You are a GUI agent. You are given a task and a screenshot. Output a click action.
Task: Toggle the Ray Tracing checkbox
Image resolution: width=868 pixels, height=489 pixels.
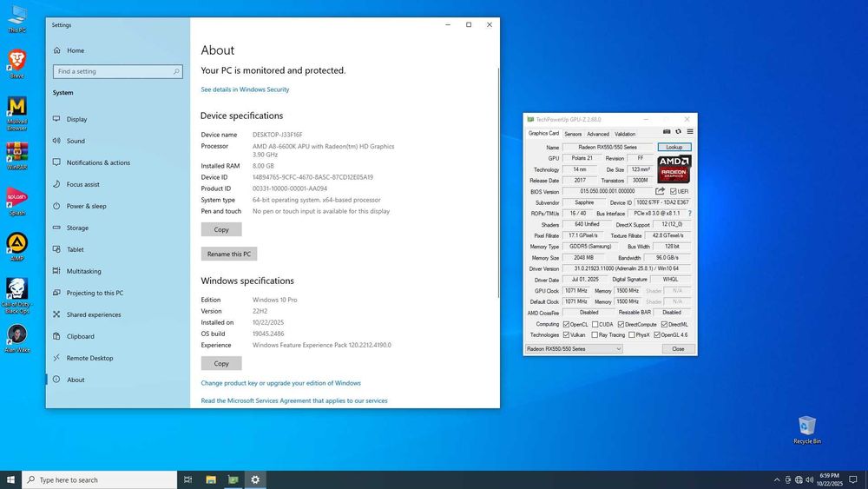tap(595, 335)
